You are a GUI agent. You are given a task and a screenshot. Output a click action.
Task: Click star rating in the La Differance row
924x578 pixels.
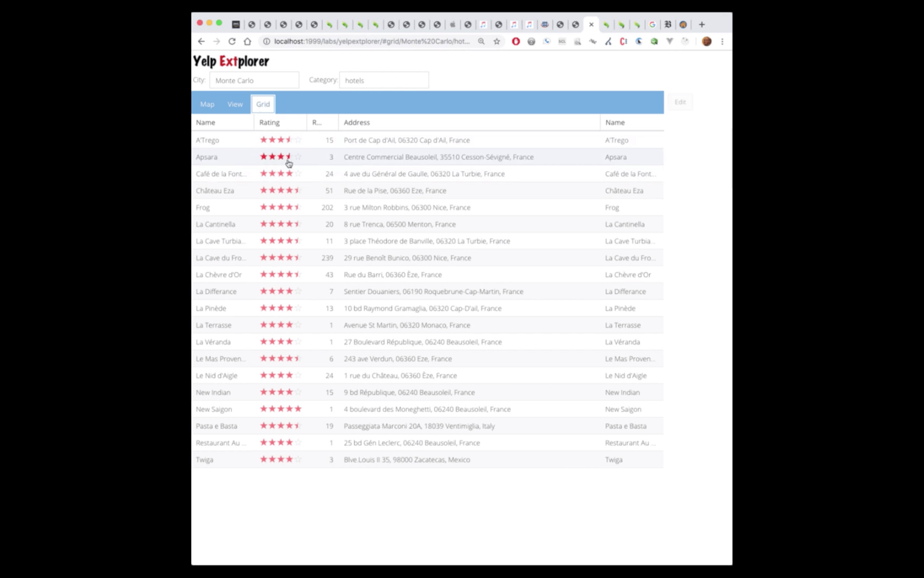tap(281, 291)
